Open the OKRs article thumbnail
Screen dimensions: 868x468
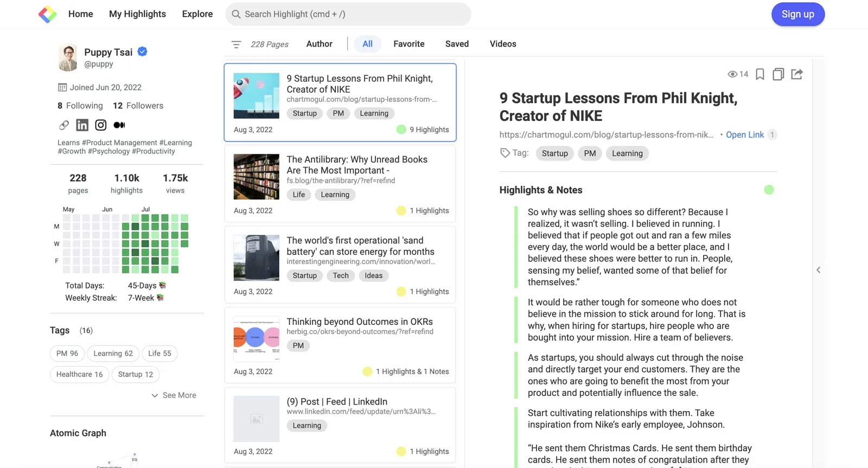click(256, 339)
